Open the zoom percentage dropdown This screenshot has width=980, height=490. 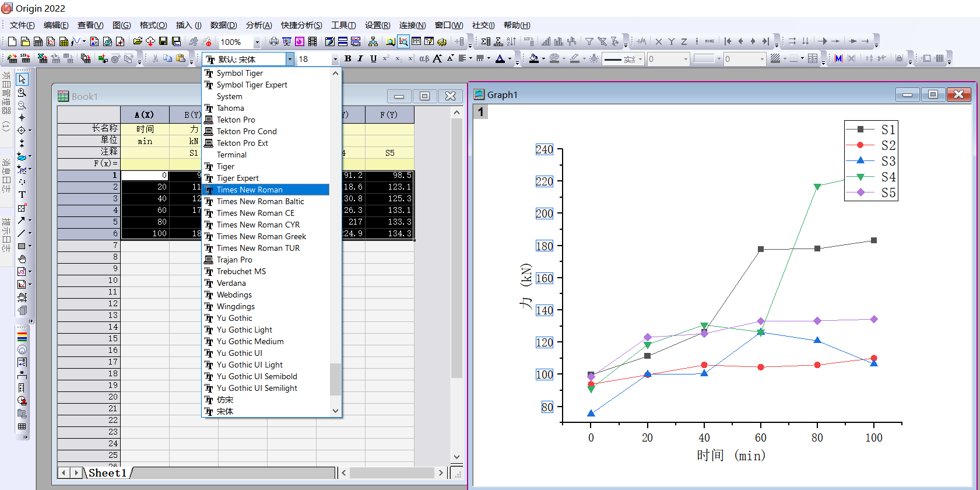coord(257,42)
